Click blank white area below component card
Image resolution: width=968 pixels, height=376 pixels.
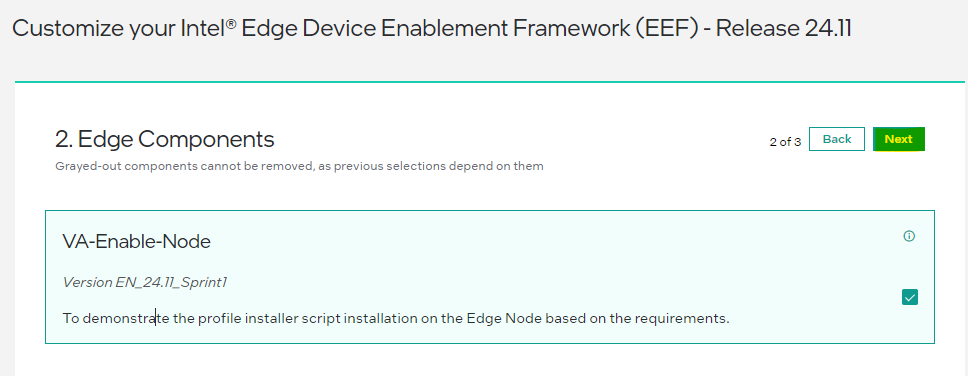point(490,361)
